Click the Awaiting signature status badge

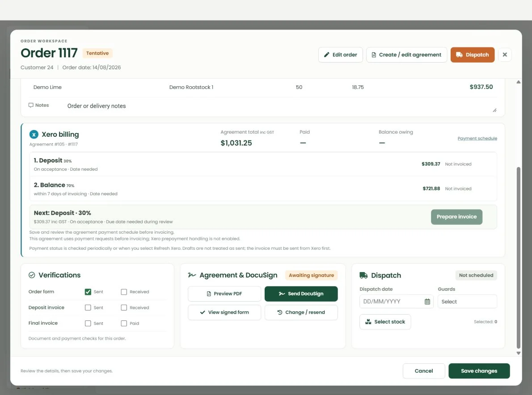click(x=311, y=275)
